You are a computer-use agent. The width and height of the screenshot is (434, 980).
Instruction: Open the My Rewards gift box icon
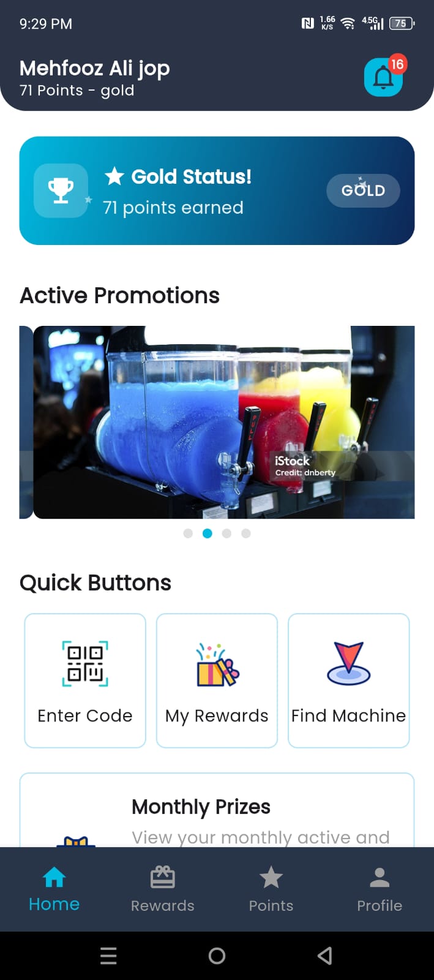[217, 665]
